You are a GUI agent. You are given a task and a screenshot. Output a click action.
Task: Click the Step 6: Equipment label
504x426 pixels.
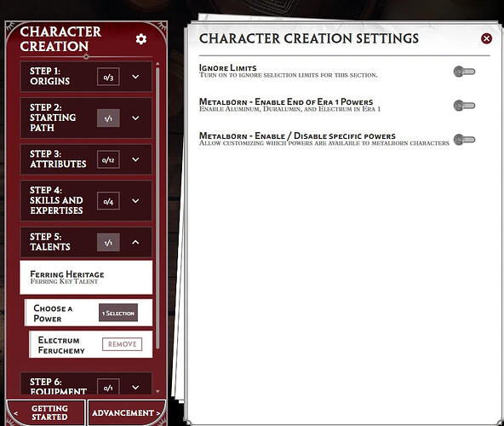[58, 386]
